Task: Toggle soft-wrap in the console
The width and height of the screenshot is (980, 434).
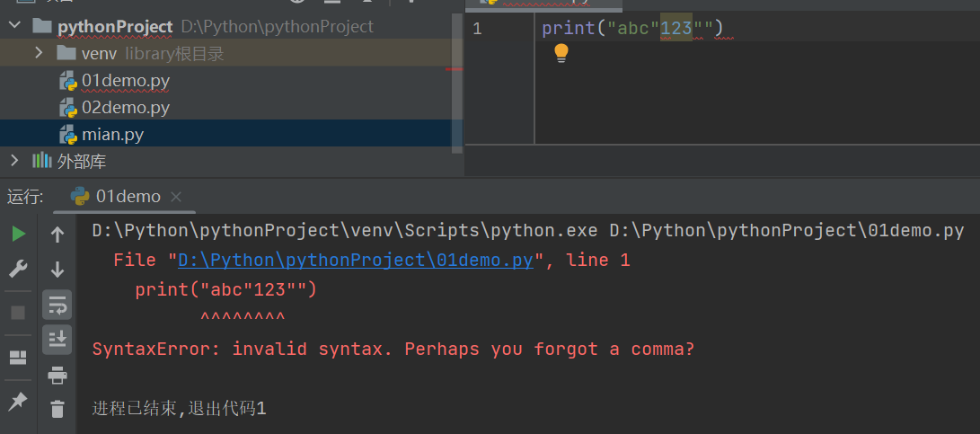Action: [57, 304]
